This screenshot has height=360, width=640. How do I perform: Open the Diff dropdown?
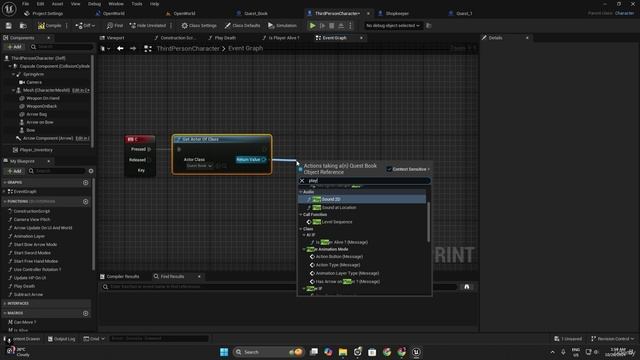tap(85, 26)
